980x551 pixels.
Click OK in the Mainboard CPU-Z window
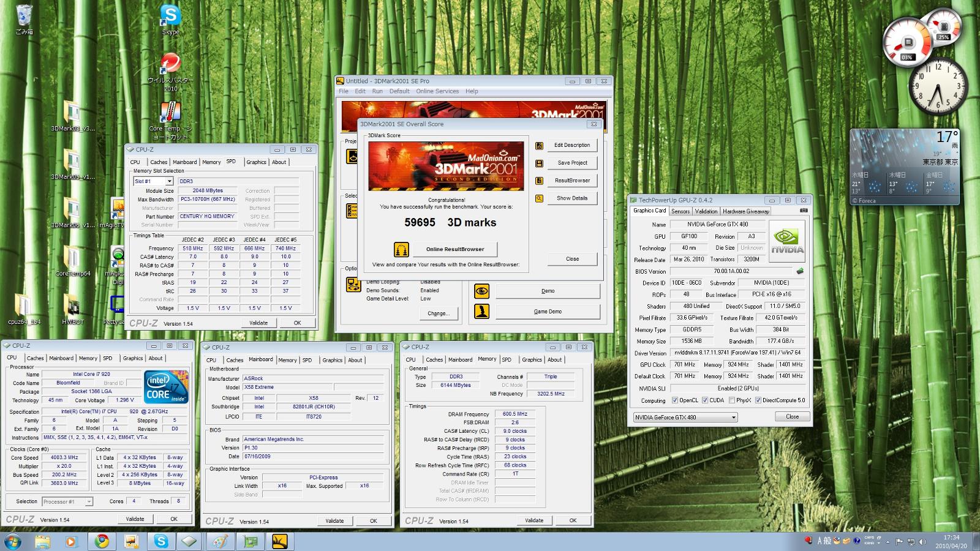pyautogui.click(x=373, y=521)
